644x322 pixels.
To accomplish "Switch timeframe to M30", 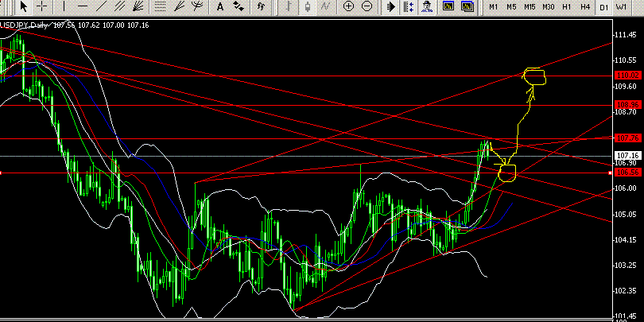I will [x=548, y=7].
